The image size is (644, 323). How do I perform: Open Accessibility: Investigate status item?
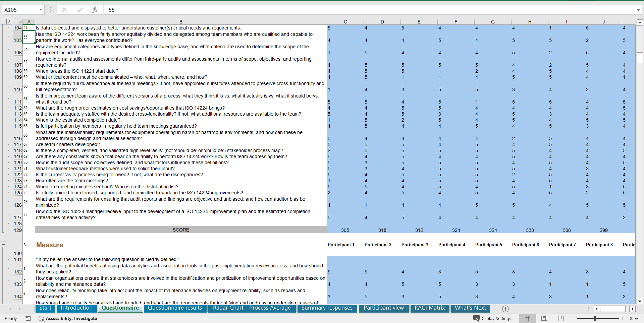click(68, 318)
